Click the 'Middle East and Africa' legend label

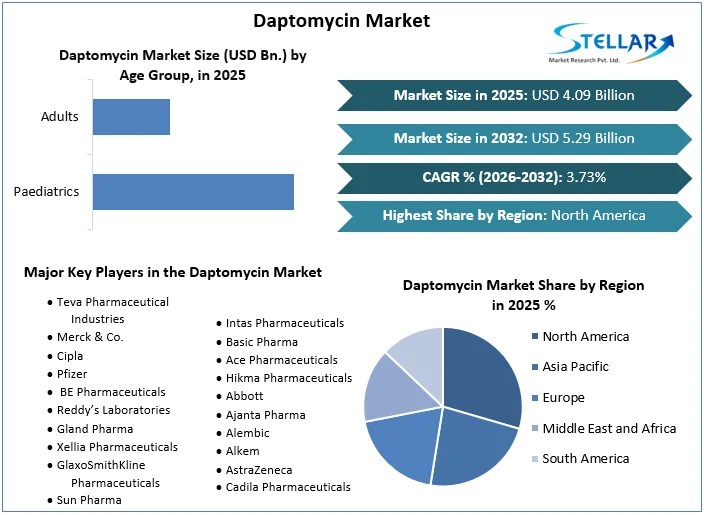click(x=610, y=429)
